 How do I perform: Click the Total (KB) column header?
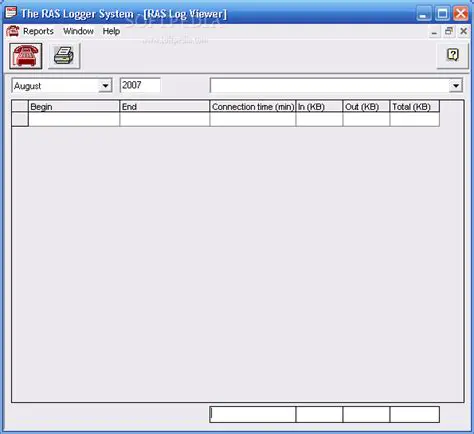[x=415, y=107]
